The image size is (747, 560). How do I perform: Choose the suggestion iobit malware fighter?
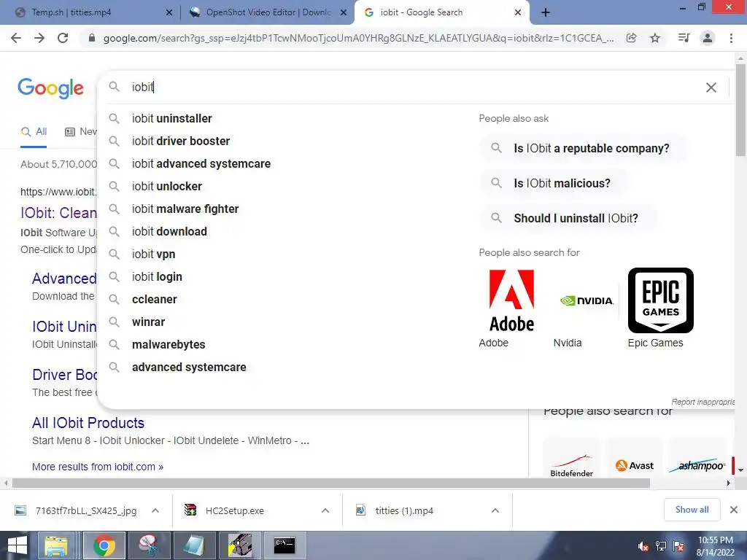(x=185, y=209)
